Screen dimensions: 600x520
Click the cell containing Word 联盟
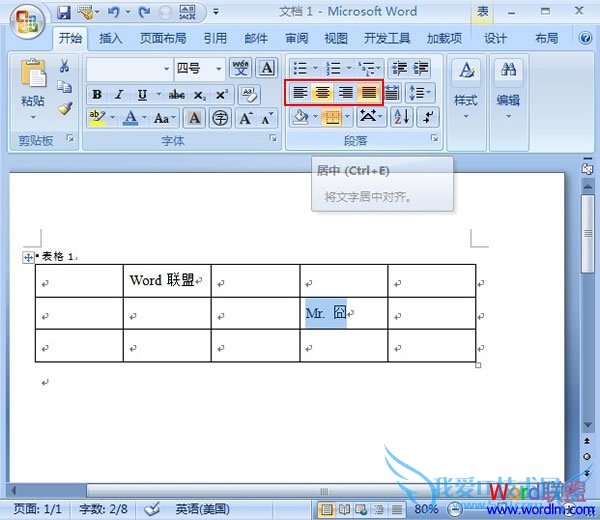click(167, 280)
